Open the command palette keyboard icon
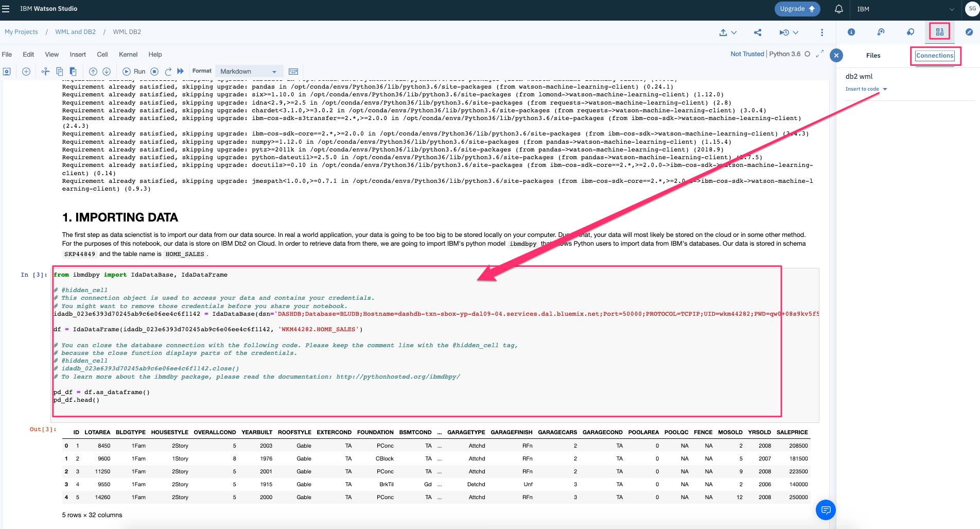Screen dimensions: 980x529 coord(293,72)
